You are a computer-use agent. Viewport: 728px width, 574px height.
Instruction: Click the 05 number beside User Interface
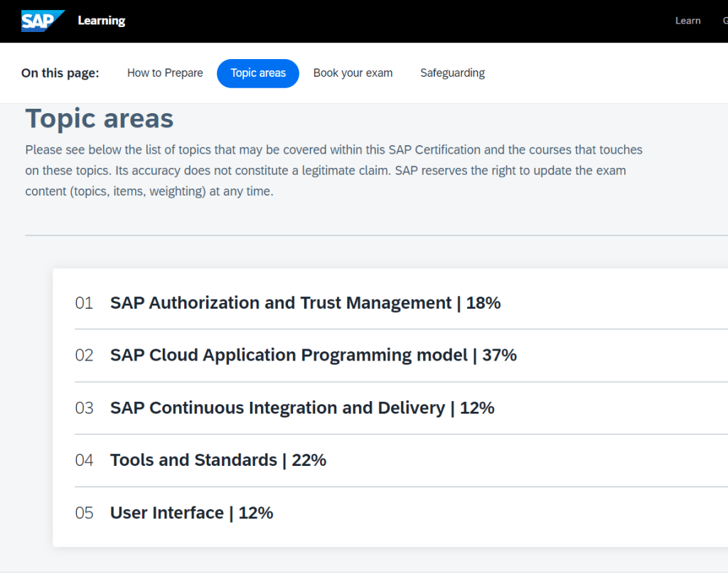[84, 514]
